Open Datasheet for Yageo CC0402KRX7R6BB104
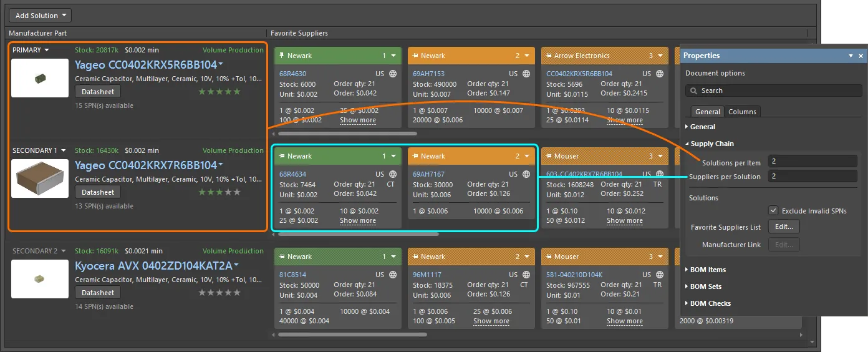 click(98, 192)
